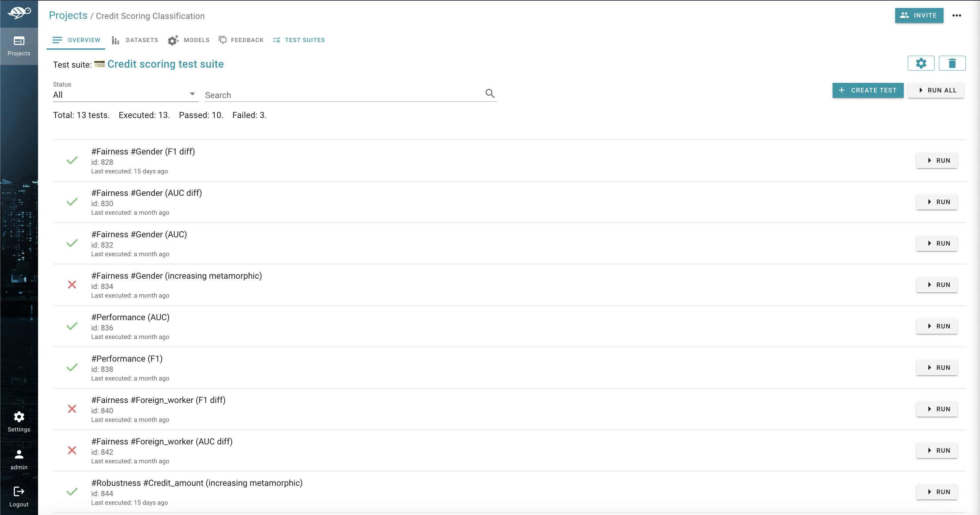This screenshot has height=515, width=980.
Task: Delete test suite with trash icon
Action: tap(952, 63)
